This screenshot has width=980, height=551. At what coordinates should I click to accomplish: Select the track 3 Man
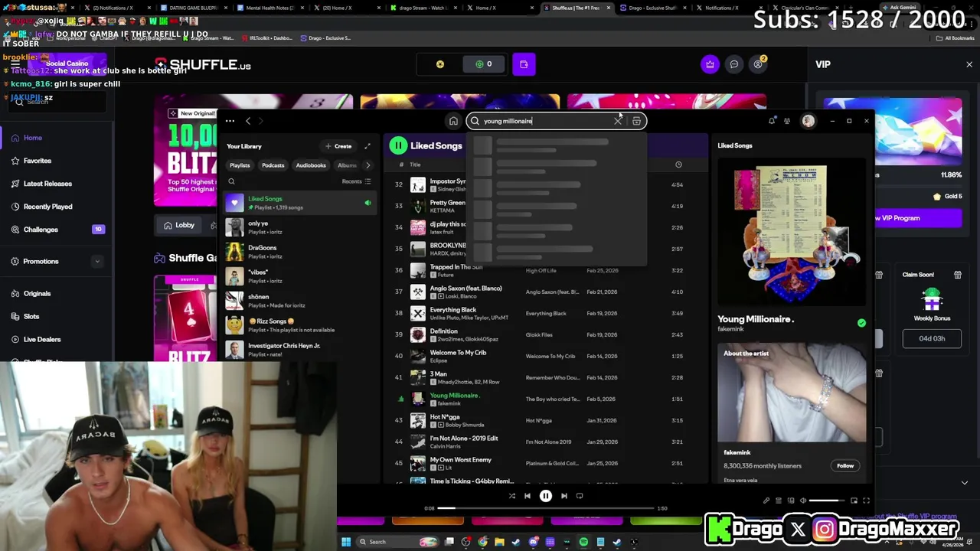click(x=544, y=377)
